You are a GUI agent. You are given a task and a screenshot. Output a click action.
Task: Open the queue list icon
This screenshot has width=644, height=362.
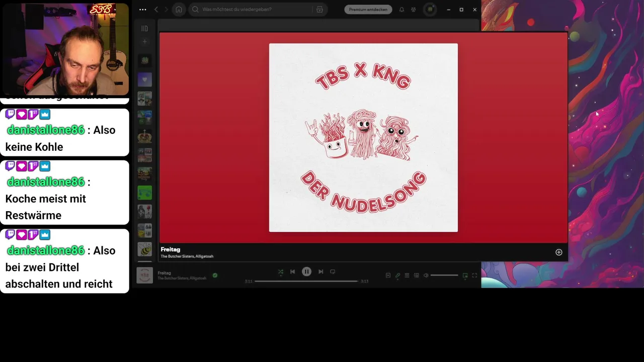click(x=407, y=276)
